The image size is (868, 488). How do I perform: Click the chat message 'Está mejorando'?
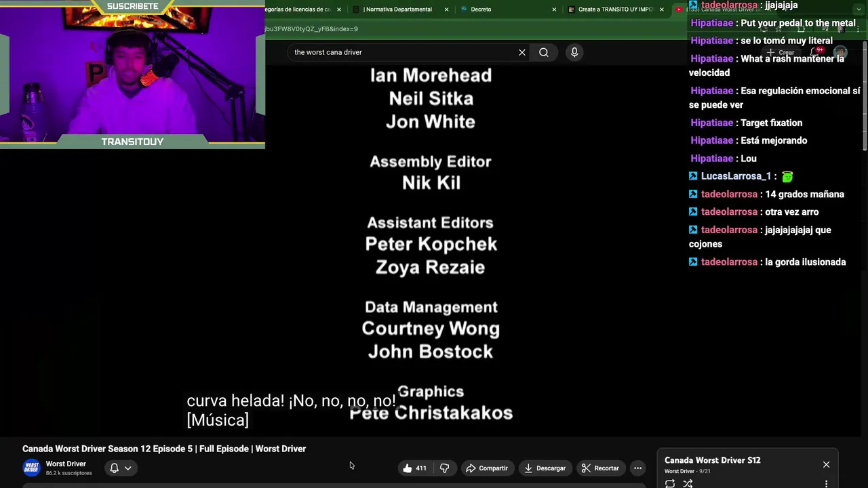[x=774, y=140]
